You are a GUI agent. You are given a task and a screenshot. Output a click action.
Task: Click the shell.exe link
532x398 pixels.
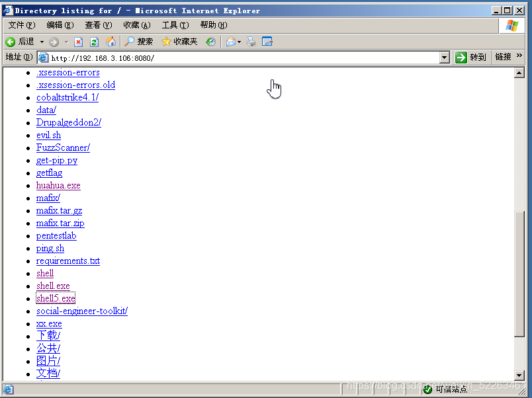click(x=53, y=286)
